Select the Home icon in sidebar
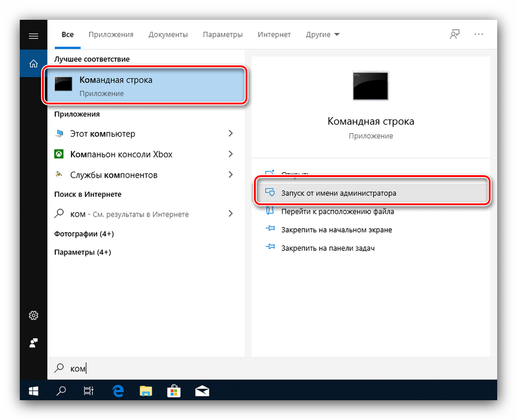The height and width of the screenshot is (420, 517). click(x=34, y=64)
